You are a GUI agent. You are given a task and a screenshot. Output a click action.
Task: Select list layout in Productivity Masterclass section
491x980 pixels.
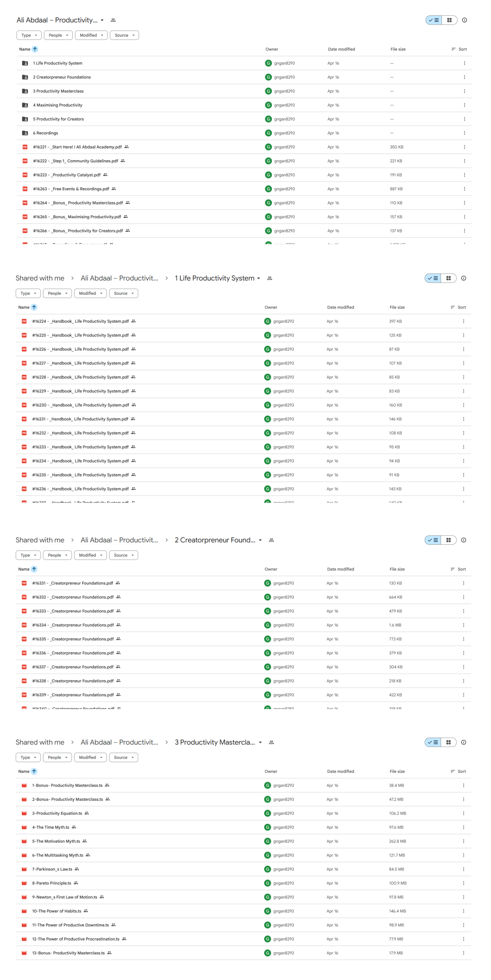(433, 742)
